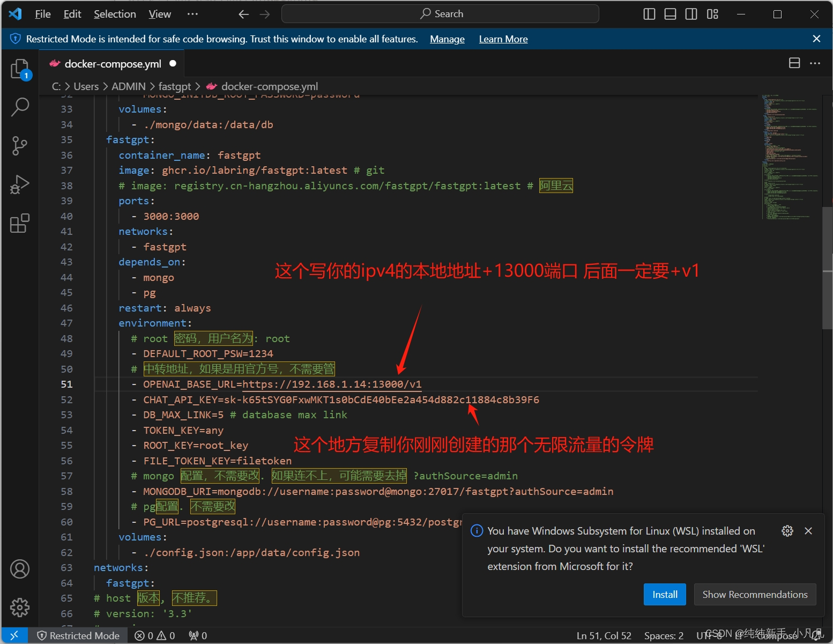Image resolution: width=833 pixels, height=644 pixels.
Task: Select the docker-compose.yml editor tab
Action: click(x=113, y=64)
